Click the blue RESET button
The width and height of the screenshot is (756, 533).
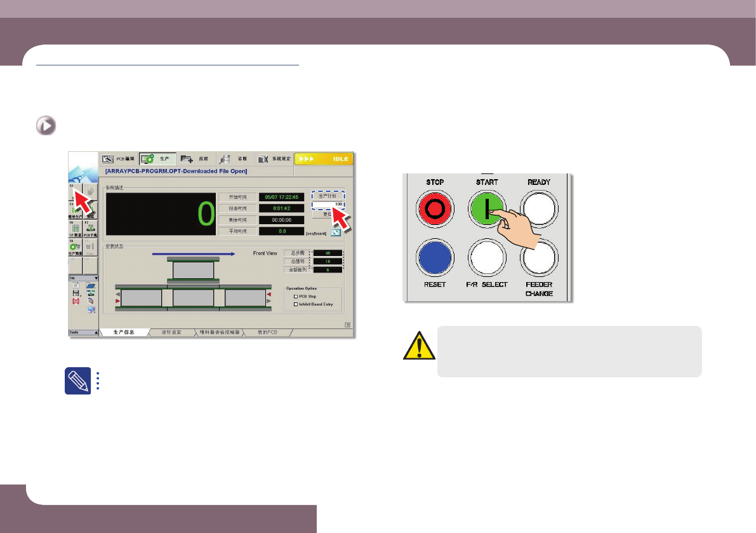(x=435, y=257)
